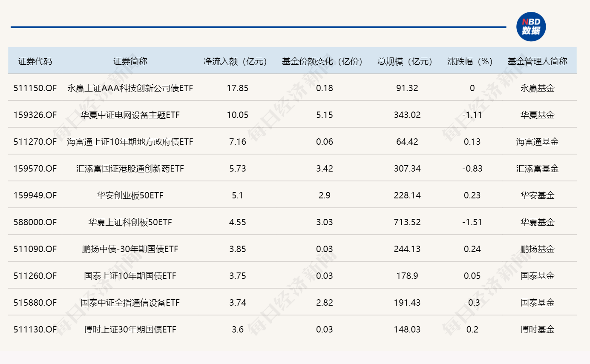
Task: Click the NBD 数据 logo
Action: tap(532, 26)
